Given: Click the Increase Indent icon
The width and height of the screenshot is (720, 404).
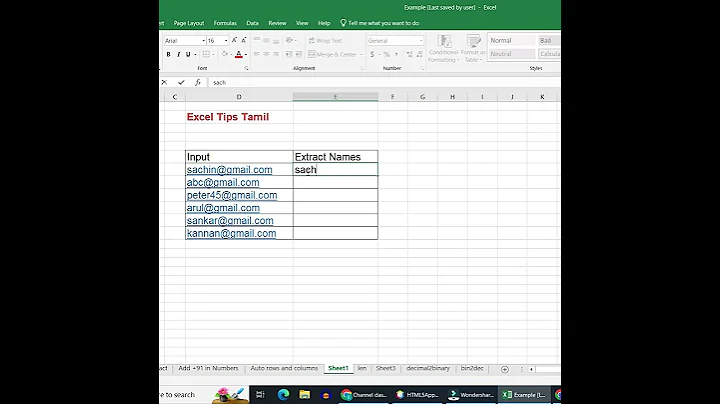Looking at the screenshot, I should coord(298,54).
